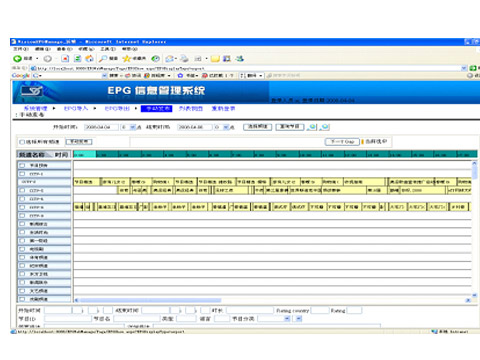
Task: Click the 重新登录 link
Action: (x=223, y=108)
